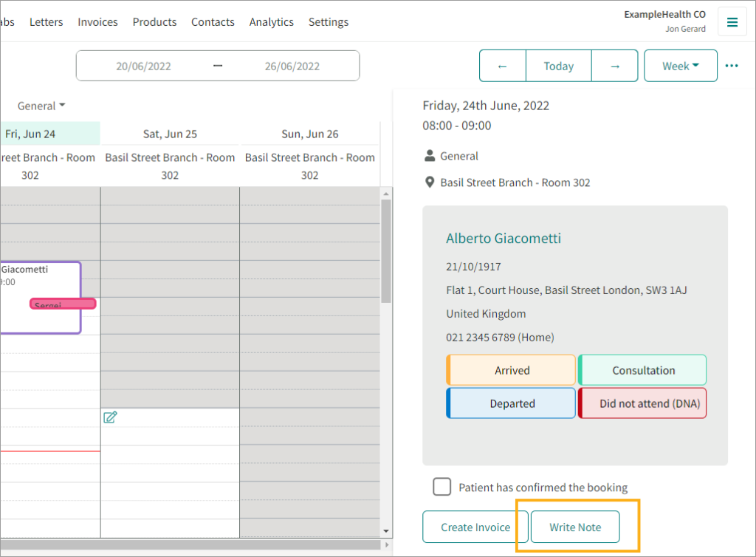The height and width of the screenshot is (557, 756).
Task: Click the United Kingdom country line
Action: [486, 314]
